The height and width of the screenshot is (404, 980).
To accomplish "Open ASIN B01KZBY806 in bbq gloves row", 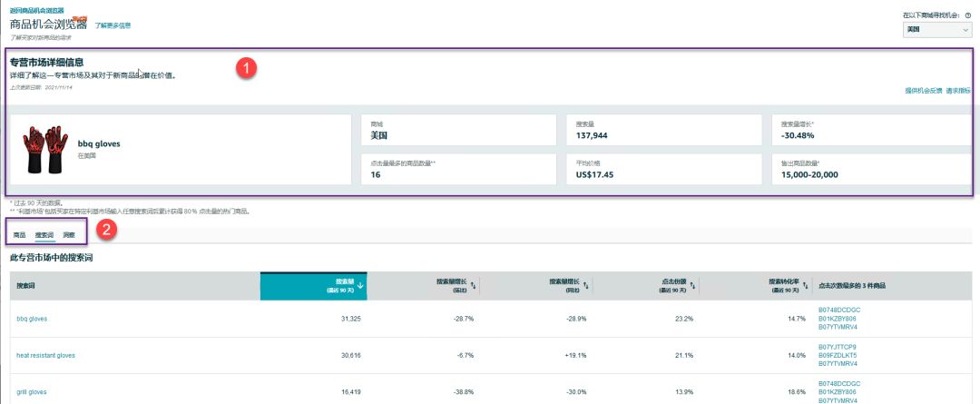I will click(x=838, y=319).
